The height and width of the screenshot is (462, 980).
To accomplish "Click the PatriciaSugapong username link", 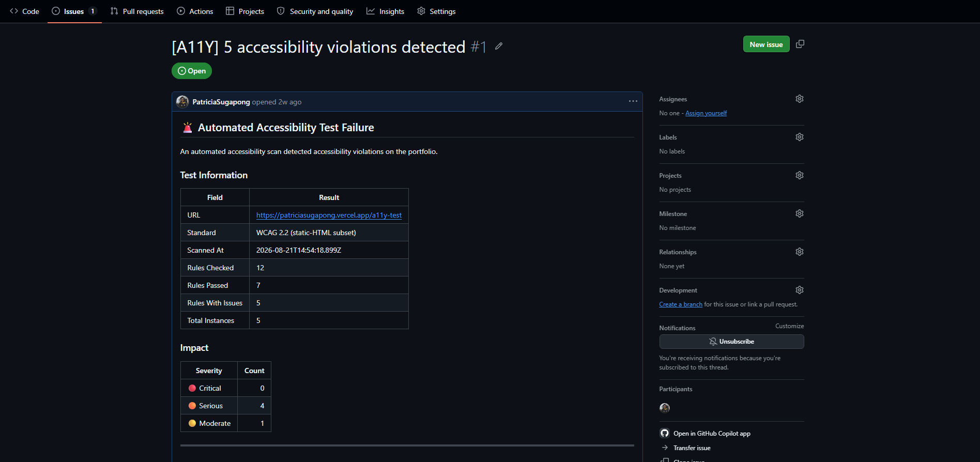I will coord(221,102).
